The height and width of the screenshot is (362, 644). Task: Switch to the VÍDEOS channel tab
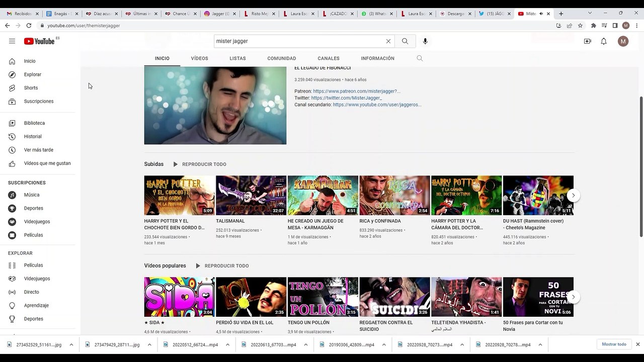click(x=199, y=58)
